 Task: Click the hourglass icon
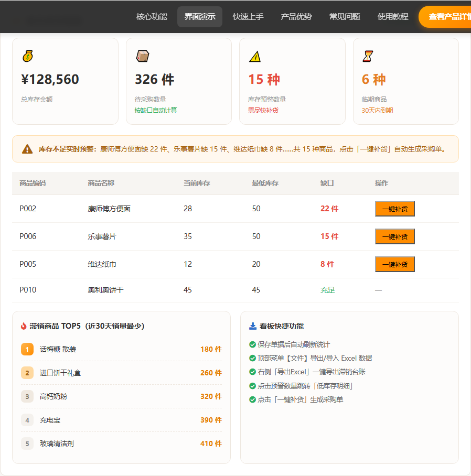click(368, 56)
